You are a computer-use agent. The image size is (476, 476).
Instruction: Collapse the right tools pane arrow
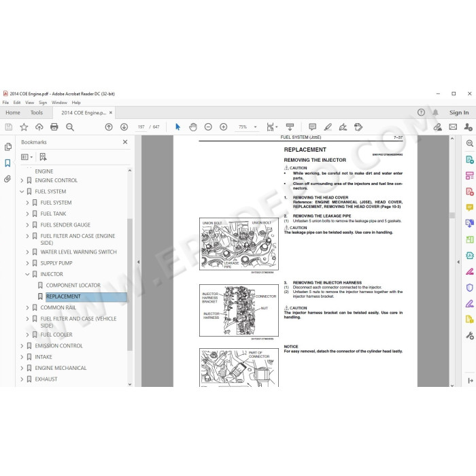coord(458,262)
